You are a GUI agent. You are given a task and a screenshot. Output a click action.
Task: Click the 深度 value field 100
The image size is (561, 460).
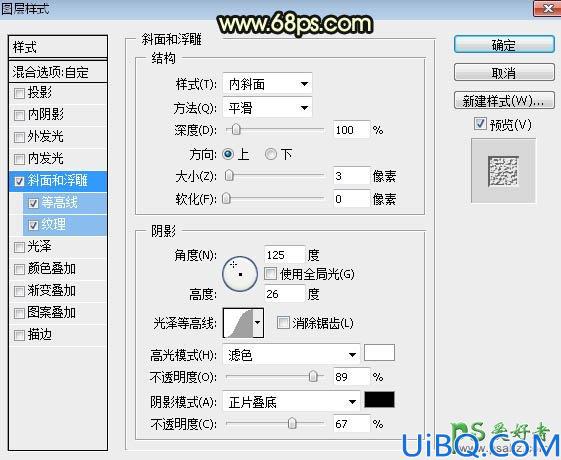351,129
